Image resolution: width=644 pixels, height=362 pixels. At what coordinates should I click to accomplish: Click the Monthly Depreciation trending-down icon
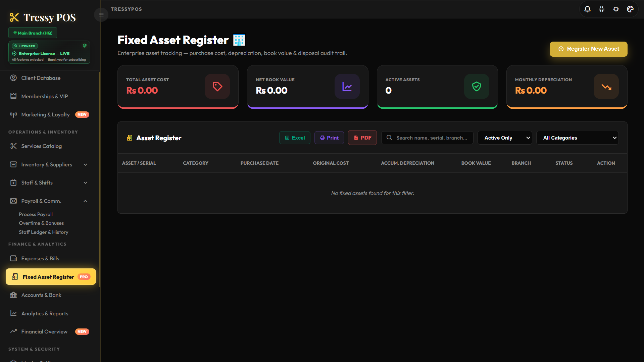click(606, 87)
